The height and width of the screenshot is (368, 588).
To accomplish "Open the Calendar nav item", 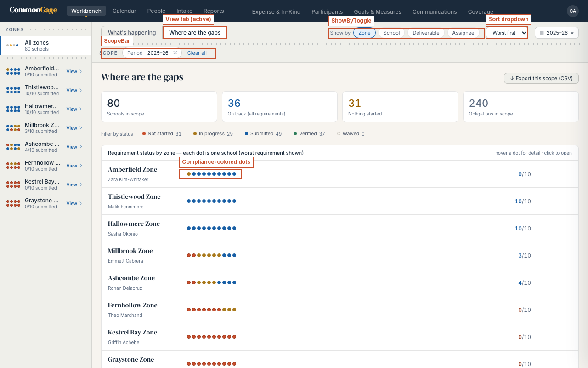I will 124,11.
